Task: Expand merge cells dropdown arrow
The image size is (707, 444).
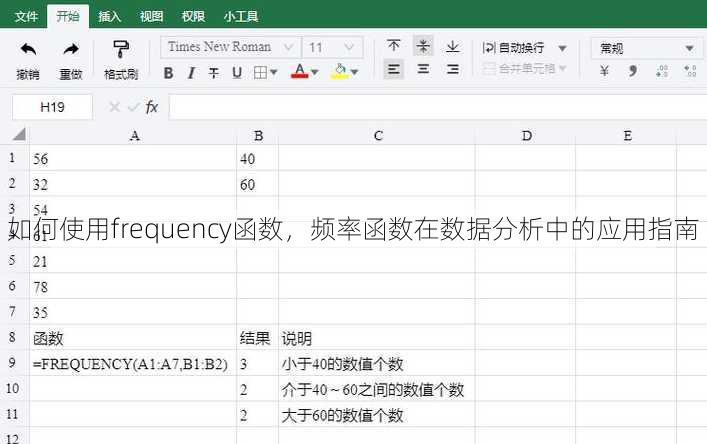Action: pyautogui.click(x=562, y=69)
